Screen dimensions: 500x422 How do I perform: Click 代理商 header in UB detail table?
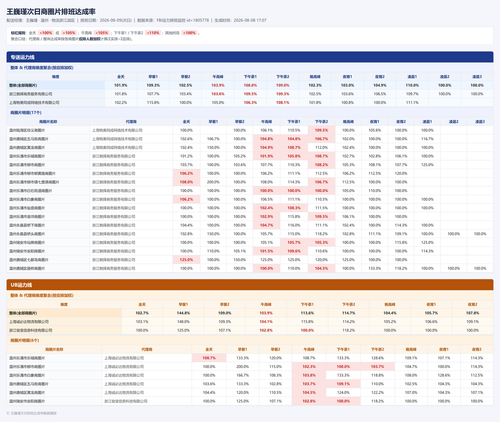pyautogui.click(x=147, y=349)
